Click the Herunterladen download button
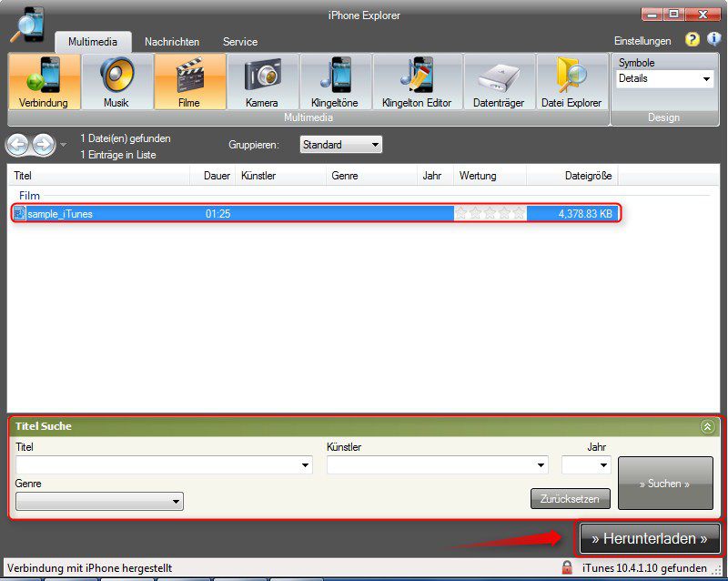Viewport: 728px width, 581px height. (x=649, y=538)
